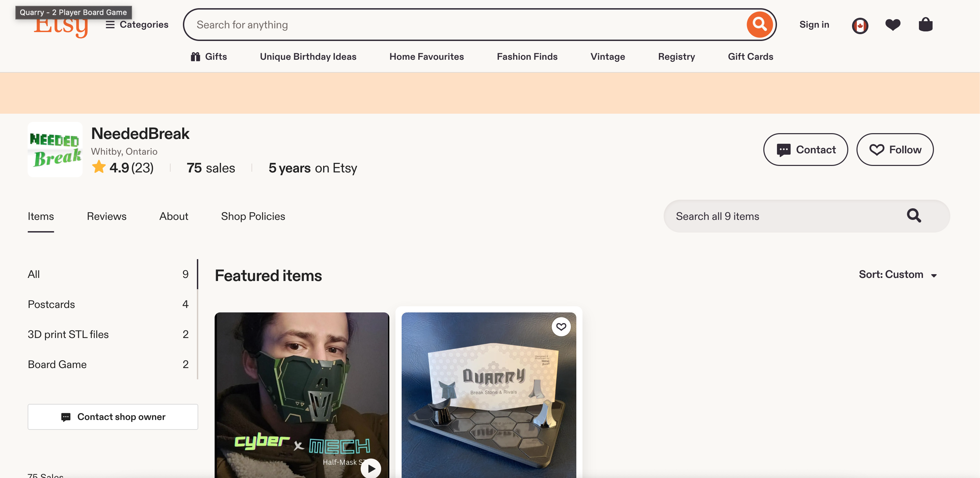
Task: Click Sign in
Action: coord(814,25)
